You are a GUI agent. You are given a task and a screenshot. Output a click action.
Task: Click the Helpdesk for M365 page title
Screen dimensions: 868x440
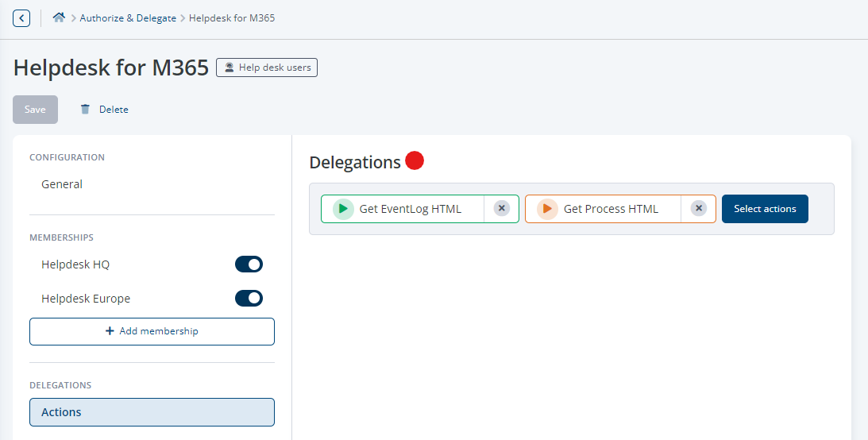click(110, 68)
